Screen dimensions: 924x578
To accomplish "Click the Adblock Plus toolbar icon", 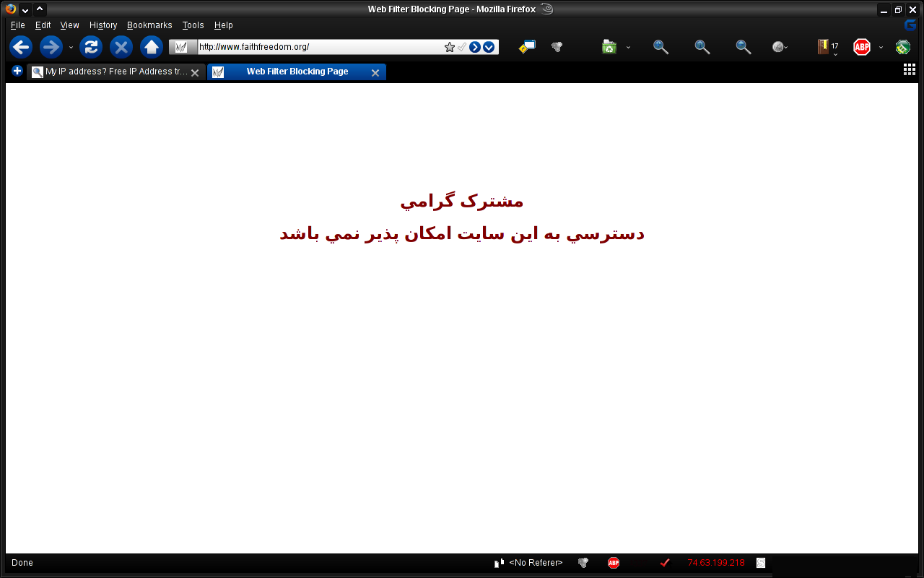I will [x=861, y=47].
